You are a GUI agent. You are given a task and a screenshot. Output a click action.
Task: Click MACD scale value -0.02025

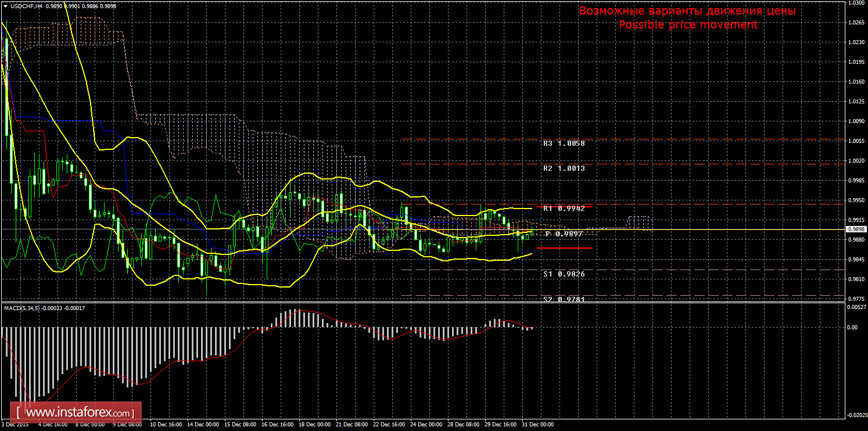click(856, 415)
